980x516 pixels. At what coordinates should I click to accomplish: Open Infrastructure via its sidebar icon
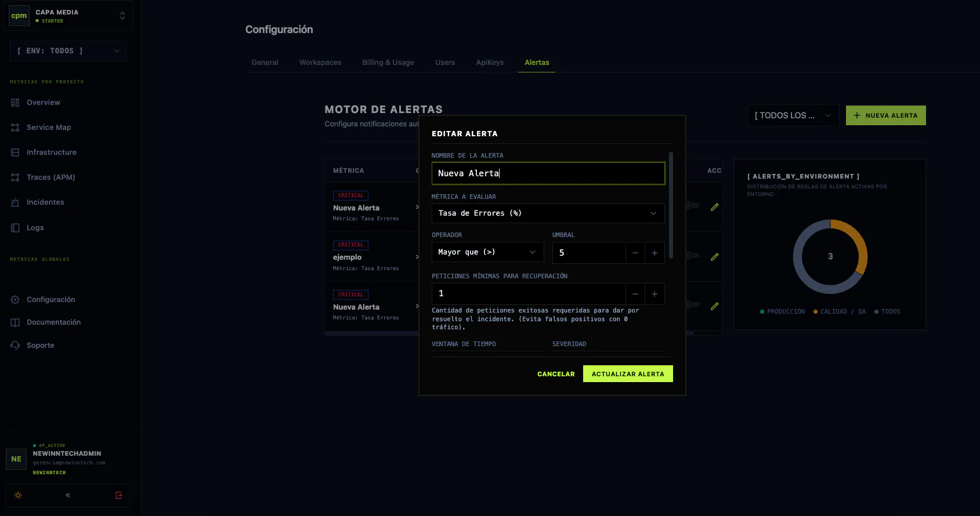pos(15,152)
